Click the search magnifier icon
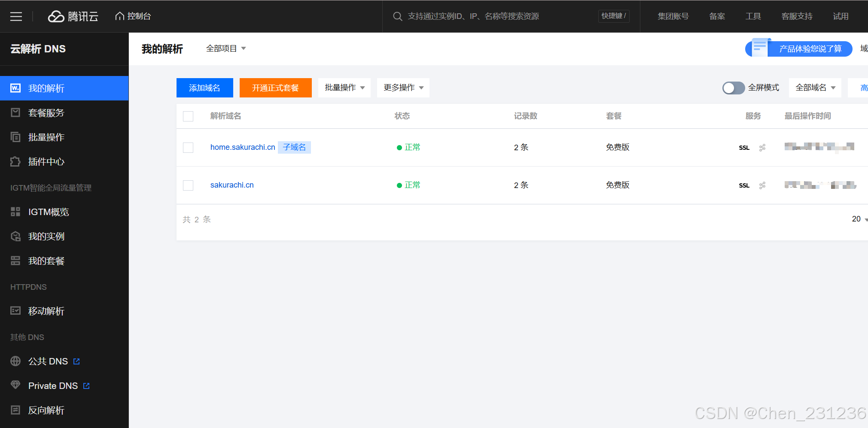Image resolution: width=868 pixels, height=428 pixels. pyautogui.click(x=398, y=16)
